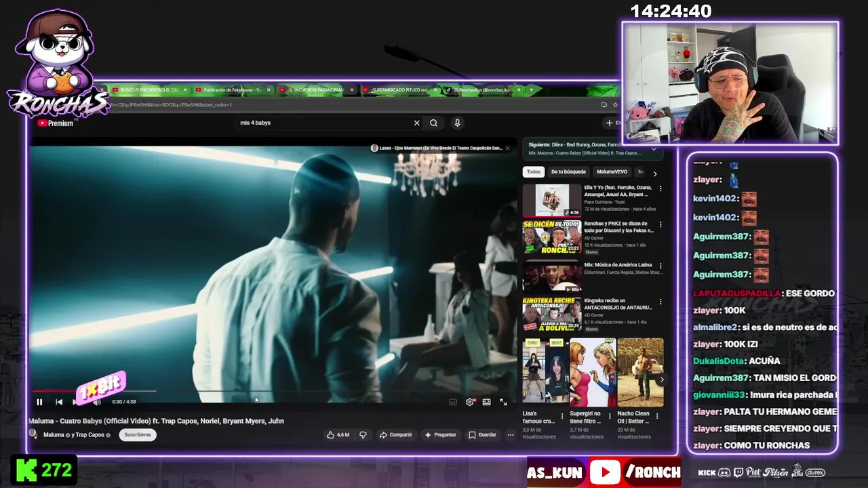This screenshot has height=488, width=868.
Task: Bookmark this page with the star icon
Action: point(616,104)
